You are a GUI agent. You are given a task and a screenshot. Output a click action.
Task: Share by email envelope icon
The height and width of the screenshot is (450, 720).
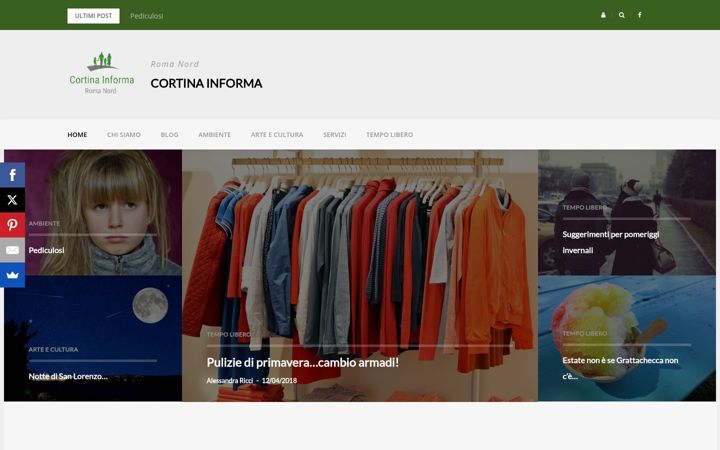12,250
